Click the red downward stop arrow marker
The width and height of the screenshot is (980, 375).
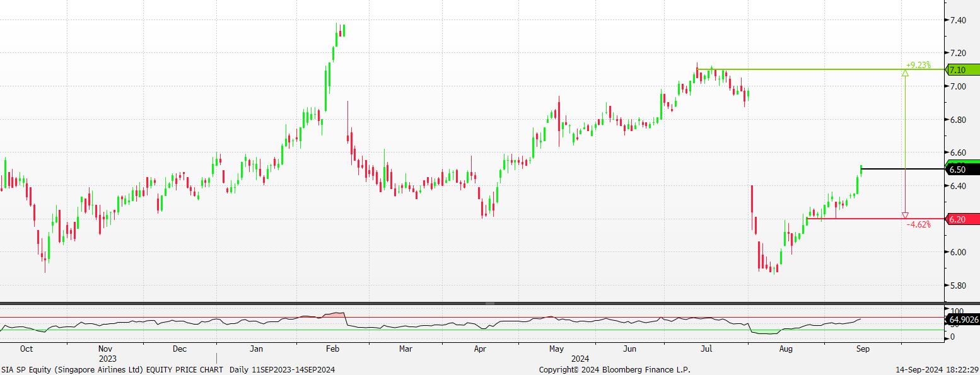pyautogui.click(x=906, y=215)
